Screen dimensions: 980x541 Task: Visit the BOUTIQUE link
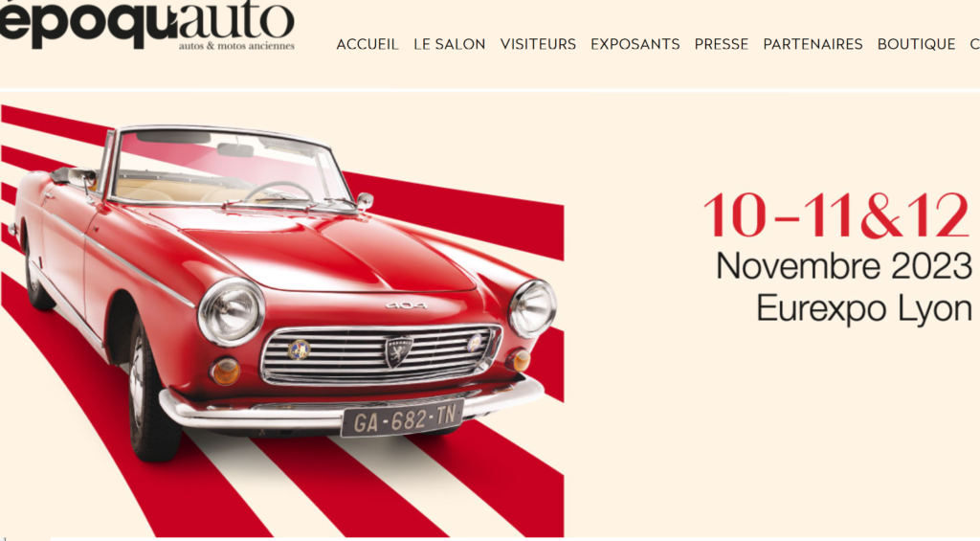click(916, 44)
